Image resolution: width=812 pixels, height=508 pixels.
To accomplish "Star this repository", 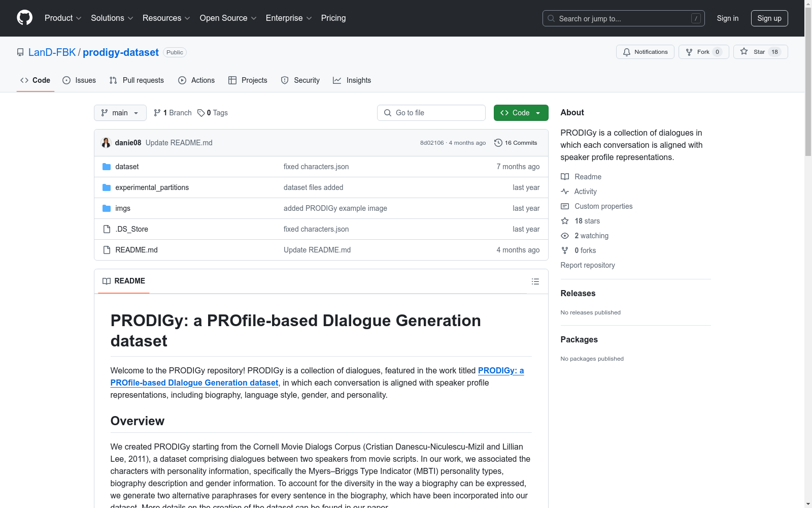I will point(760,52).
